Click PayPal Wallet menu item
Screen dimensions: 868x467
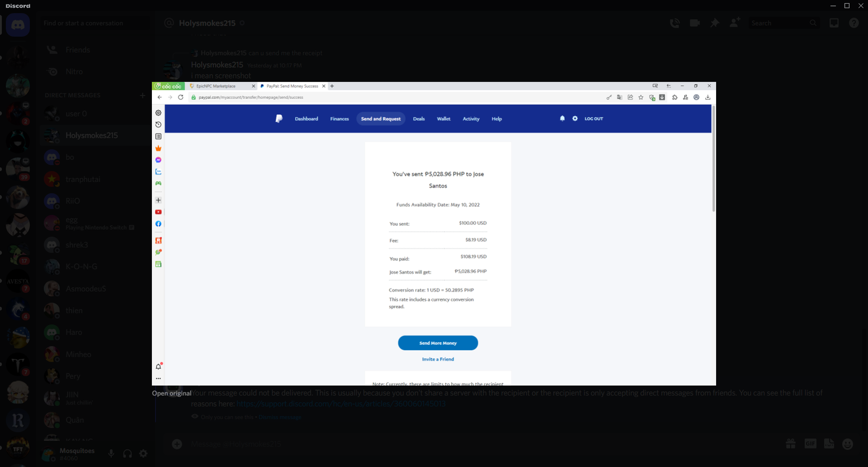[444, 119]
